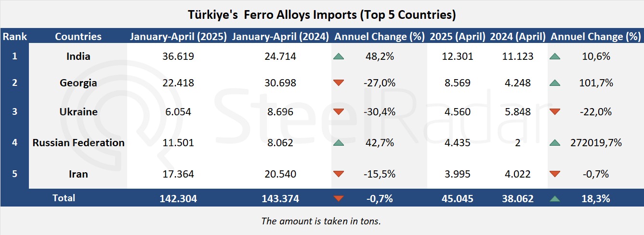Click the India country cell

tap(78, 56)
